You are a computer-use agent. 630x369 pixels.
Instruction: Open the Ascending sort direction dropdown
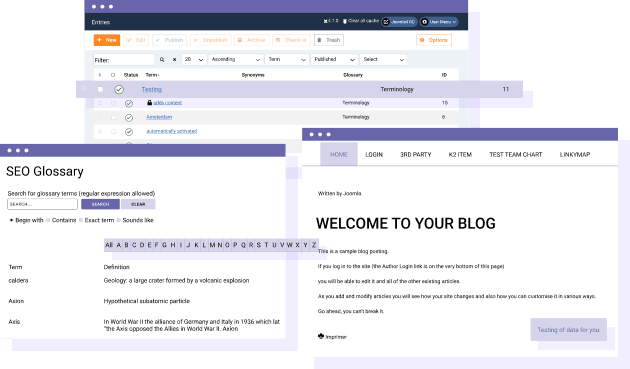(236, 59)
